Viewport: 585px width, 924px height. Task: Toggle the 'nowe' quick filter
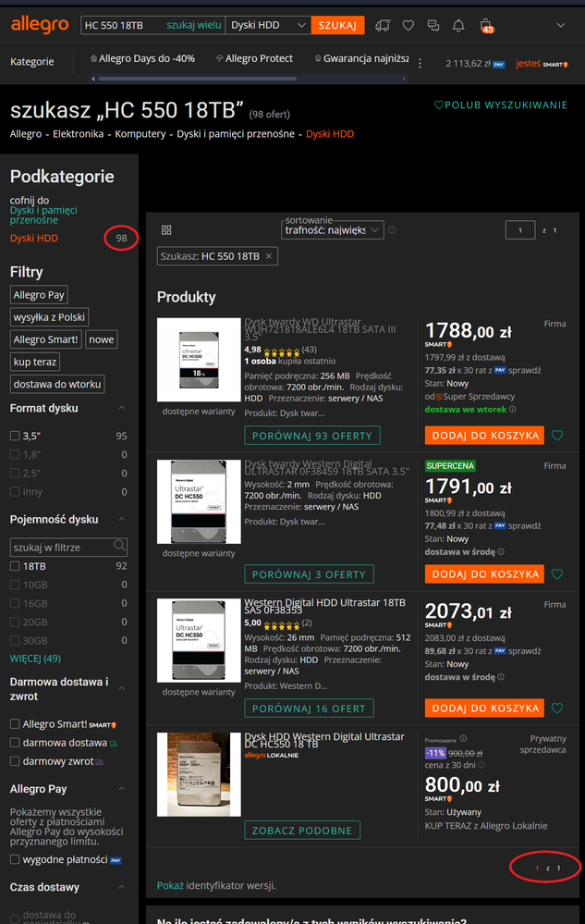tap(102, 339)
